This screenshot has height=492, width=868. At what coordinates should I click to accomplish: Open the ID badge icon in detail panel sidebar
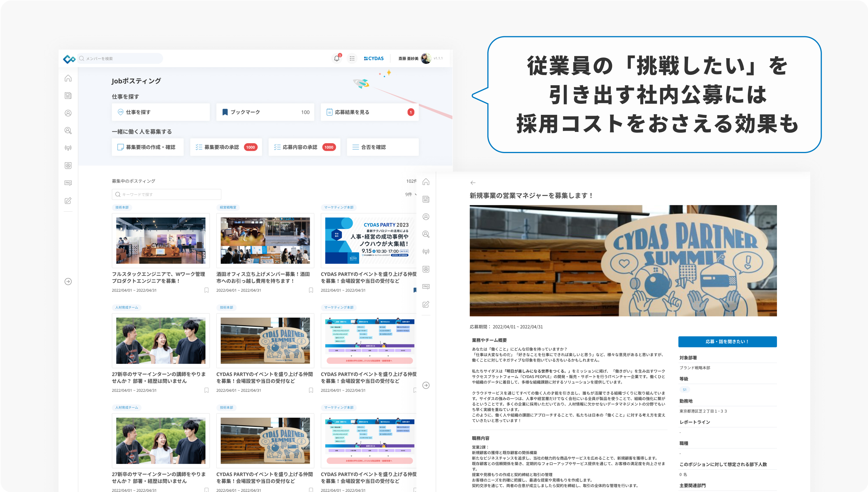pyautogui.click(x=426, y=269)
